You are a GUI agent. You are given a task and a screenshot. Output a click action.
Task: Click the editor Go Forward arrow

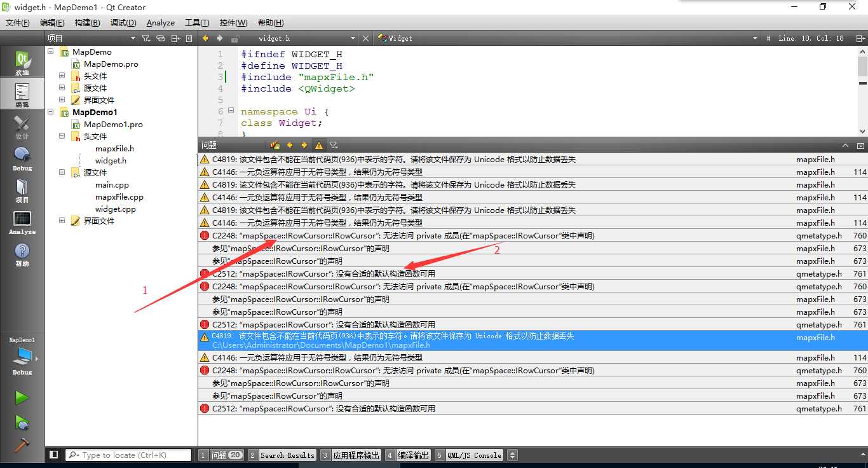point(220,38)
